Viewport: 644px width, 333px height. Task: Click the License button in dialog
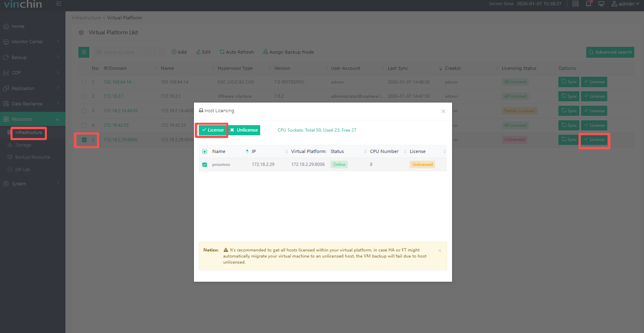pyautogui.click(x=213, y=130)
